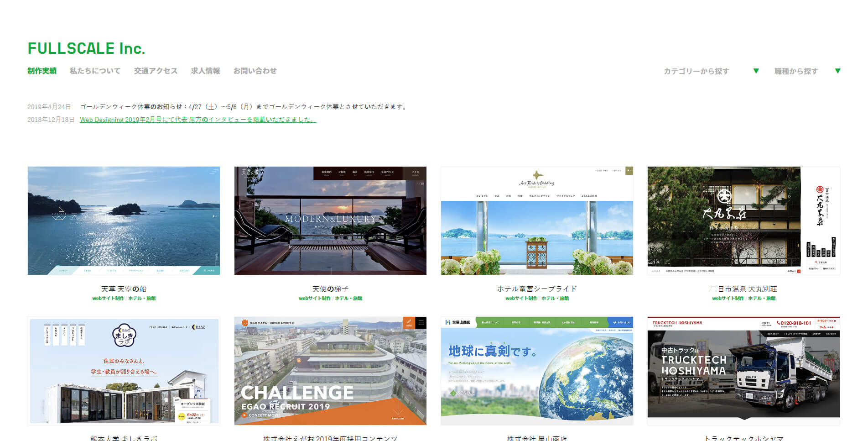Click the orange pencil icon on EGAO thumbnail
The height and width of the screenshot is (441, 868).
tap(409, 323)
